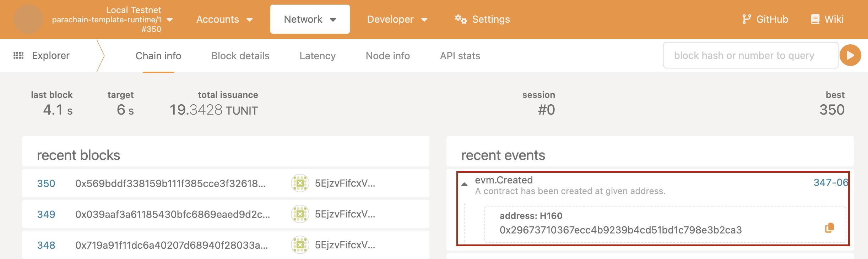Open event link 347-06
Image resolution: width=868 pixels, height=259 pixels.
click(831, 182)
